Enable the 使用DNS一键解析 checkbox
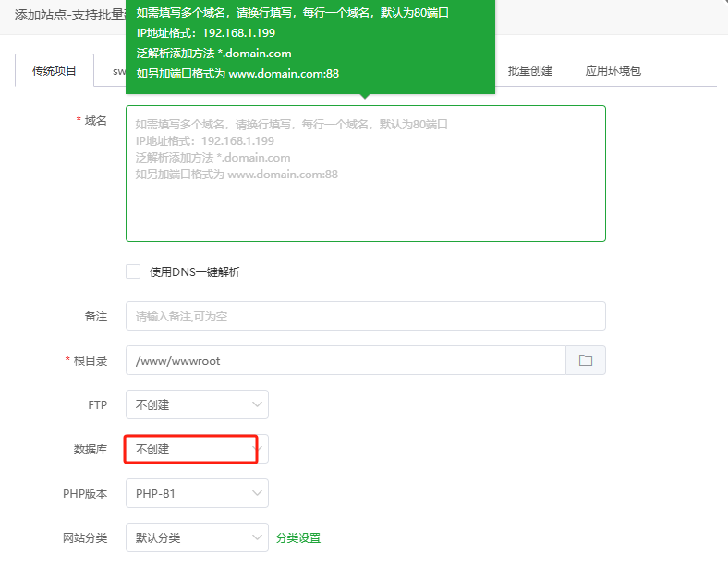This screenshot has width=728, height=567. coord(133,271)
